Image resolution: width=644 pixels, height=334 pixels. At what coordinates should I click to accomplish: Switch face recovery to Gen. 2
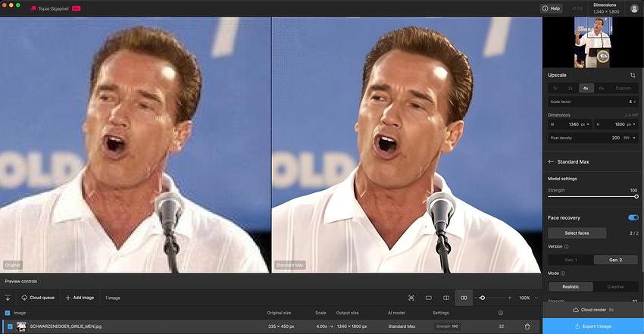click(x=615, y=260)
